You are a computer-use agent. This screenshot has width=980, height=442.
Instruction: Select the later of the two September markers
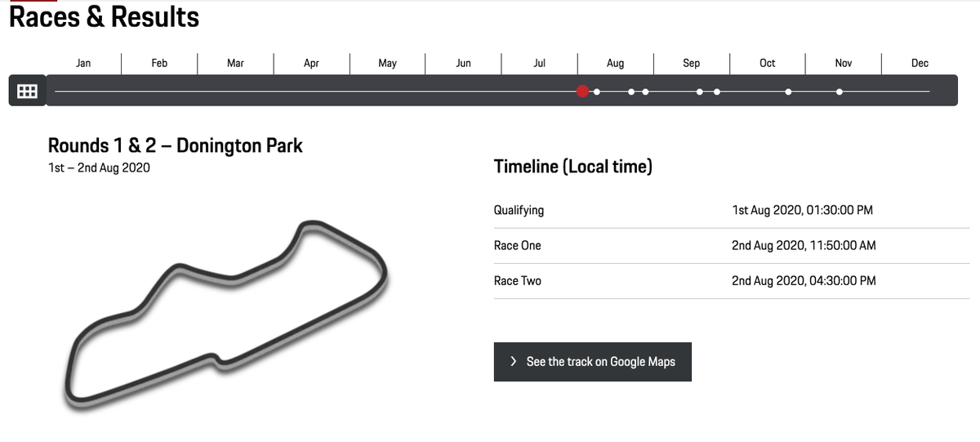click(716, 92)
